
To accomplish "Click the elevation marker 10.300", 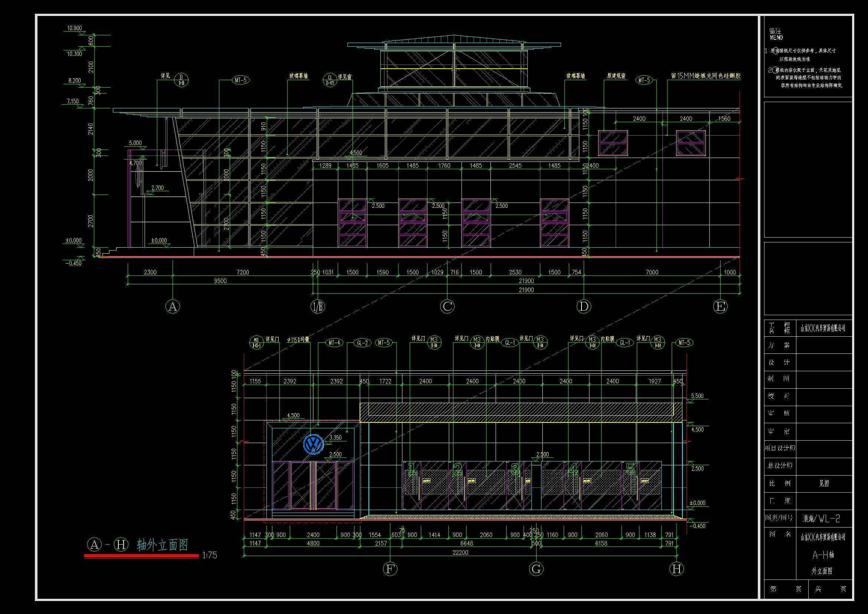I will pyautogui.click(x=74, y=54).
